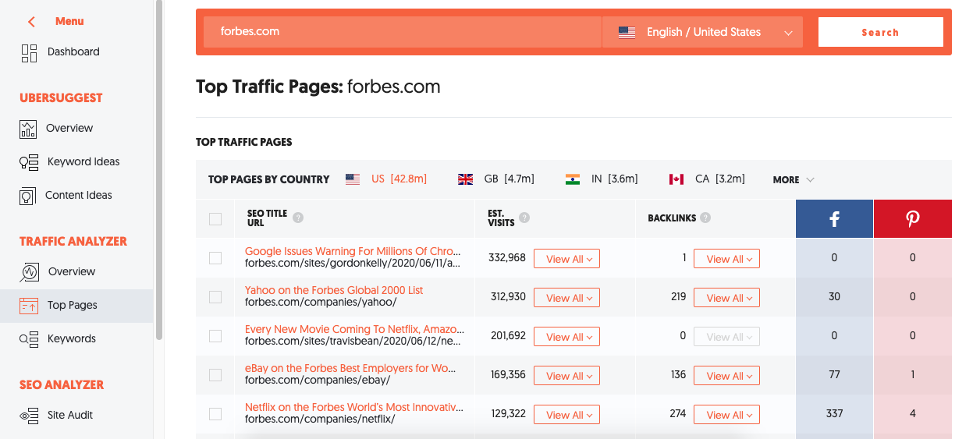Screen dimensions: 980x439
Task: Open eBay on Forbes Best Employers link
Action: 350,368
